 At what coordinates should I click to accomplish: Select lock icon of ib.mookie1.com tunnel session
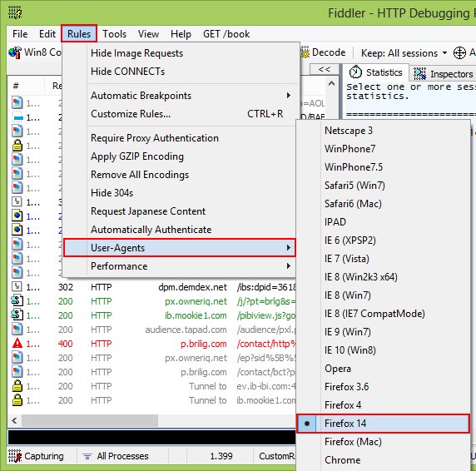click(17, 400)
